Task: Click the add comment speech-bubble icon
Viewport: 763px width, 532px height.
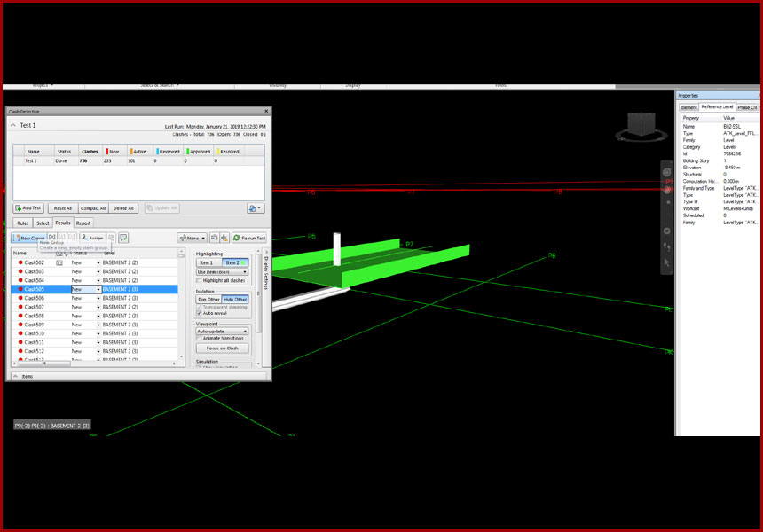Action: coord(123,238)
